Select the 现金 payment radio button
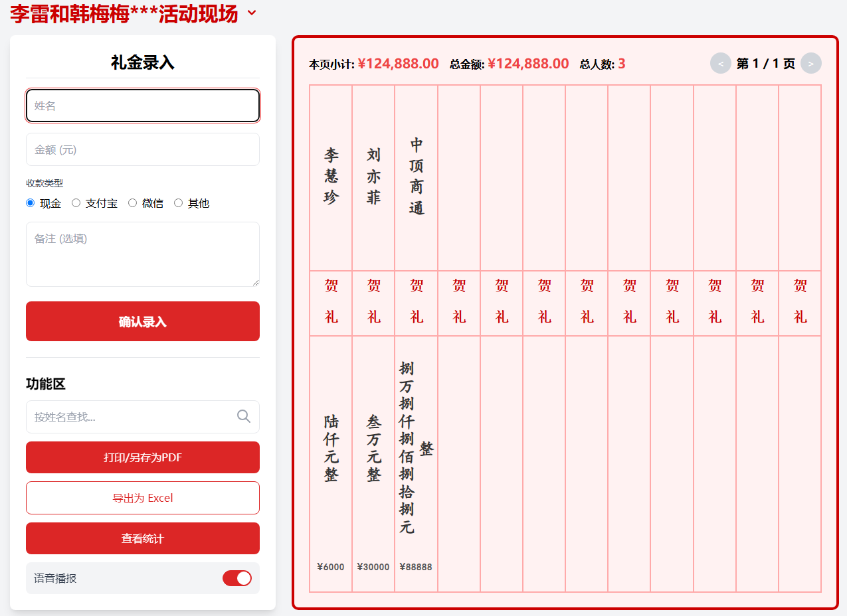The image size is (847, 616). pos(31,203)
